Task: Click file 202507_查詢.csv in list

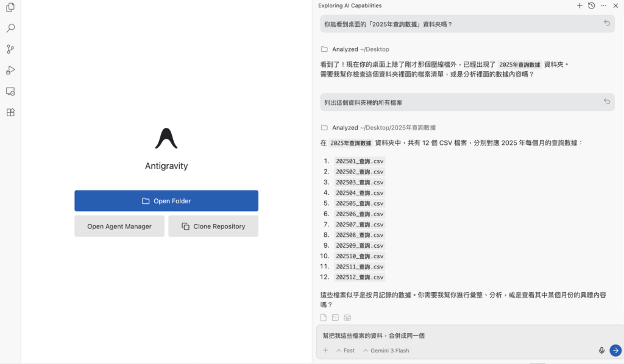Action: click(360, 225)
